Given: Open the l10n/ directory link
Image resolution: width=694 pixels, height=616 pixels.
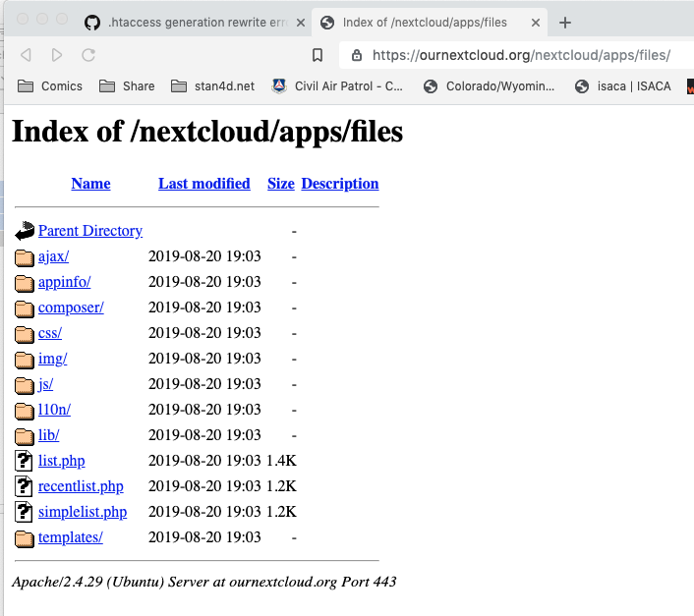Looking at the screenshot, I should click(x=54, y=410).
